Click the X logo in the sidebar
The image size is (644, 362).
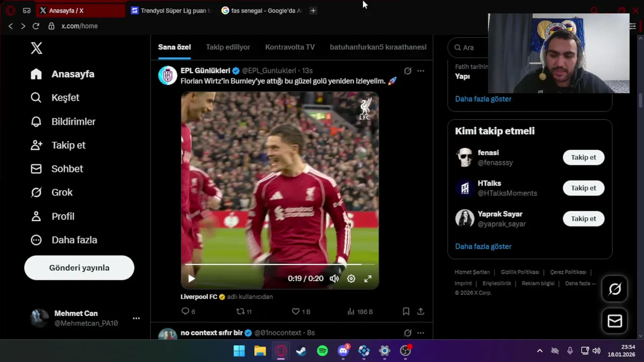pyautogui.click(x=36, y=48)
